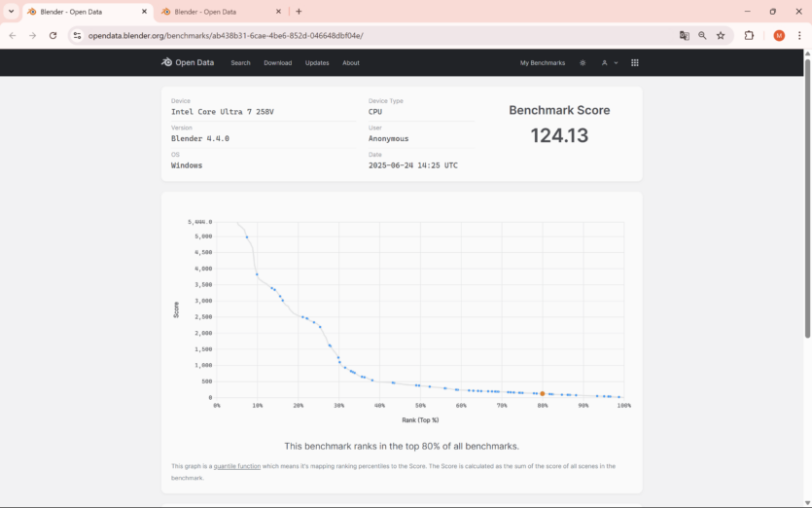Reload the page
This screenshot has width=812, height=508.
tap(53, 35)
